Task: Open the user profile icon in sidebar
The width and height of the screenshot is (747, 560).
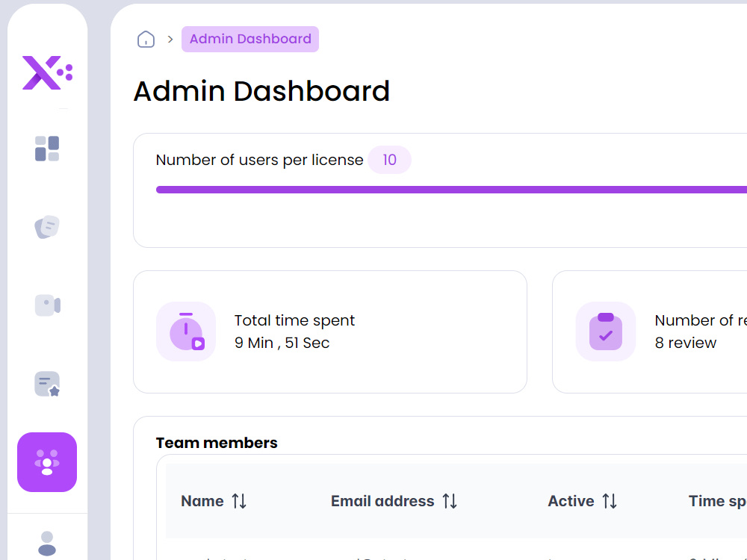Action: click(x=46, y=544)
